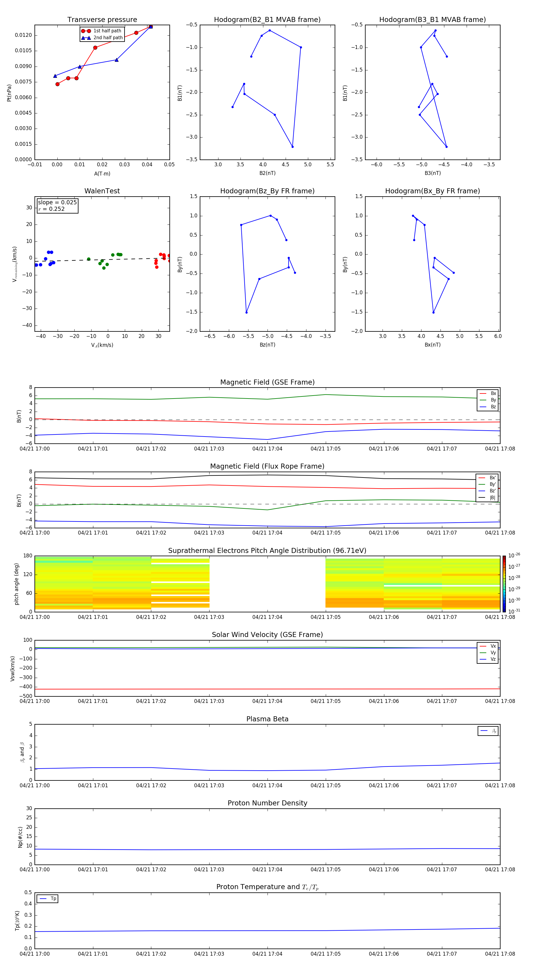
Task: Click the 'Plasma Beta' plot title
Action: [x=267, y=719]
